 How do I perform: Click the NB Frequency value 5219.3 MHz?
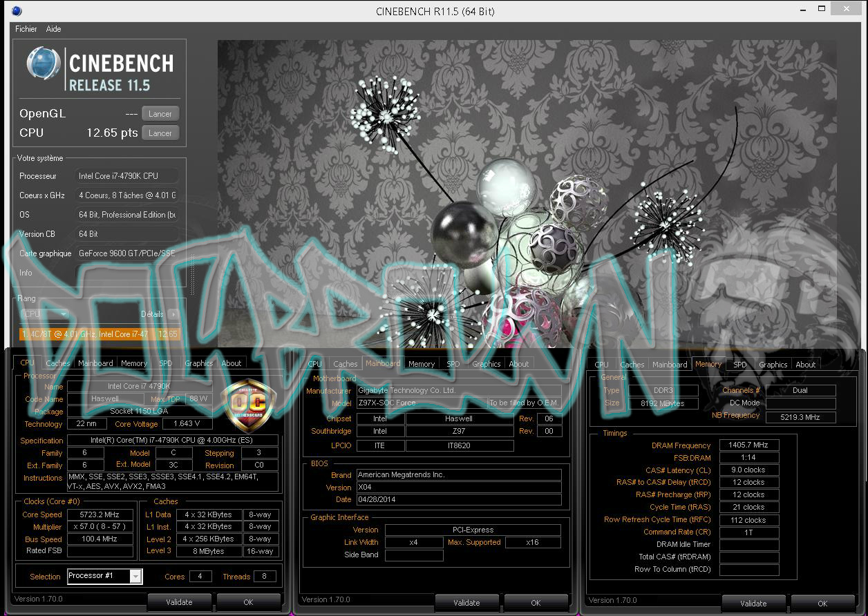coord(801,417)
